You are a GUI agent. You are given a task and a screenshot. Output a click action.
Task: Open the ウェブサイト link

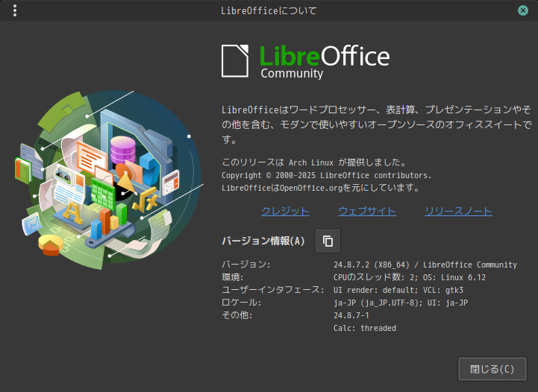pos(367,211)
